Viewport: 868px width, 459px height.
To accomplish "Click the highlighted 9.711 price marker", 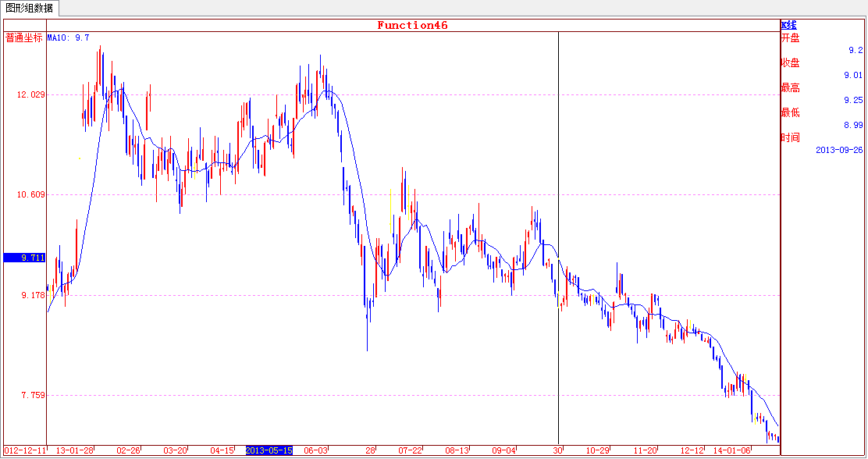I will click(x=24, y=258).
